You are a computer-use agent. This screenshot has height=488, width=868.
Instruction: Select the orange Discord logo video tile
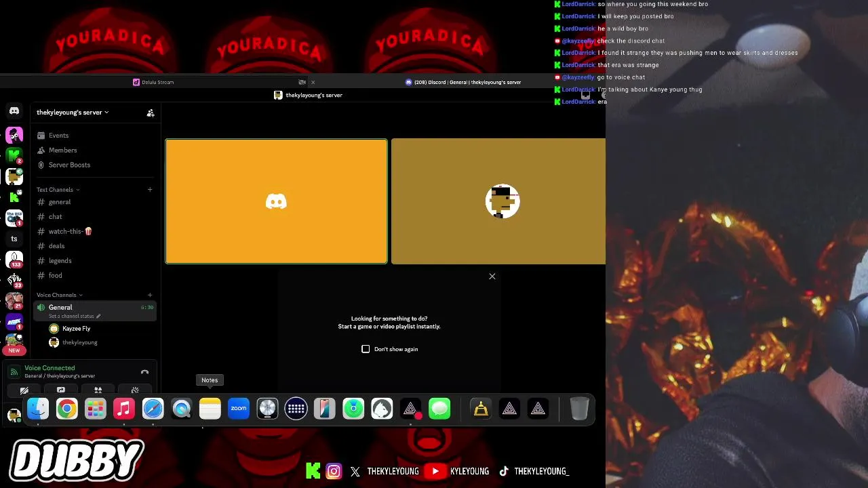coord(276,201)
